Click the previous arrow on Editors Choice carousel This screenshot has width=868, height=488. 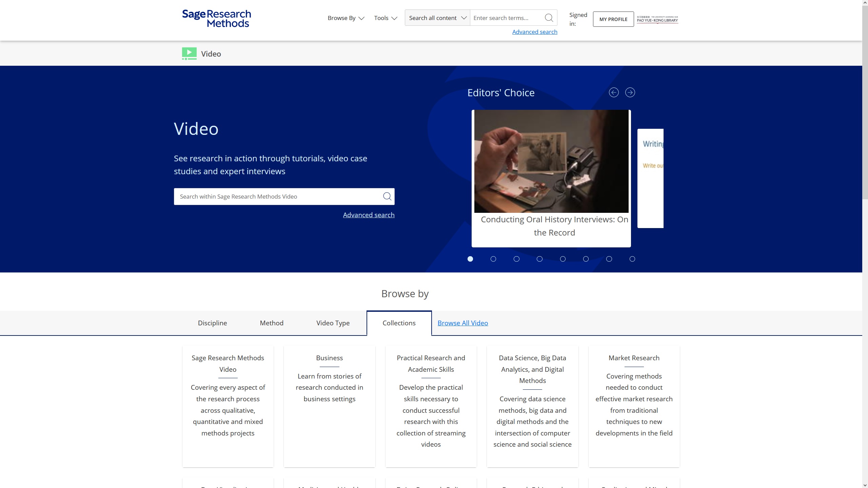[x=613, y=92]
